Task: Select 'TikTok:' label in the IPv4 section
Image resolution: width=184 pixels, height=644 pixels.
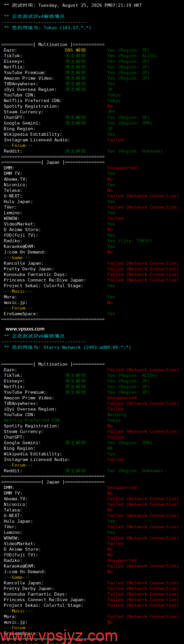Action: pyautogui.click(x=14, y=56)
